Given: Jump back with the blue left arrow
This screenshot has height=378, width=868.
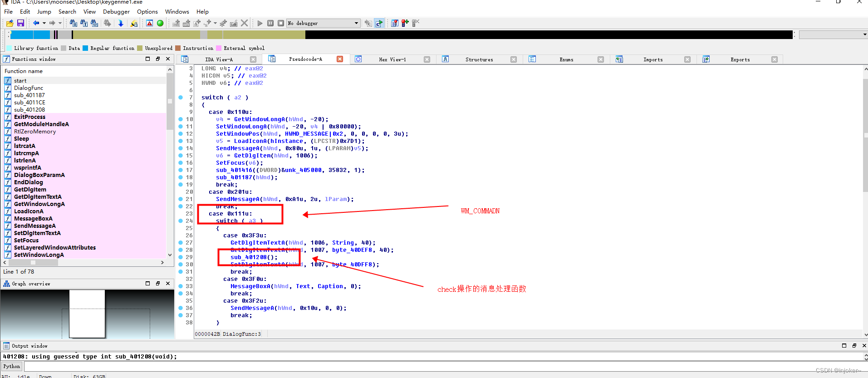Looking at the screenshot, I should tap(36, 23).
